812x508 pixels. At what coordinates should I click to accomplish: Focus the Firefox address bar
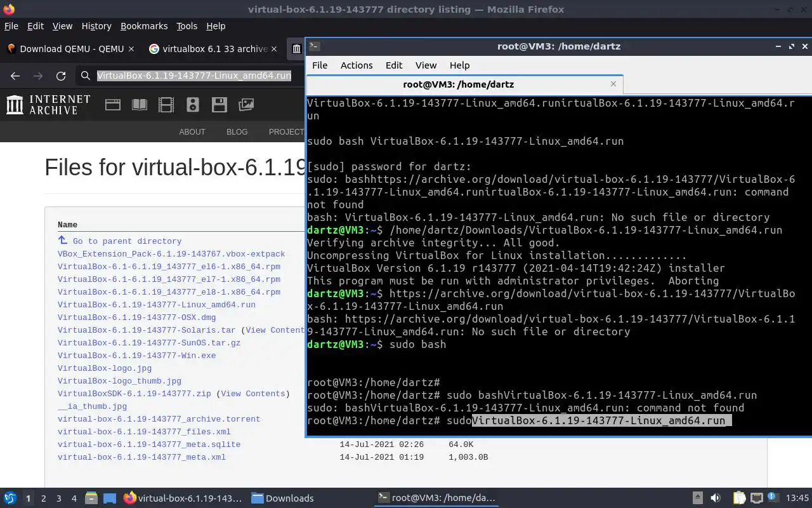(x=193, y=76)
